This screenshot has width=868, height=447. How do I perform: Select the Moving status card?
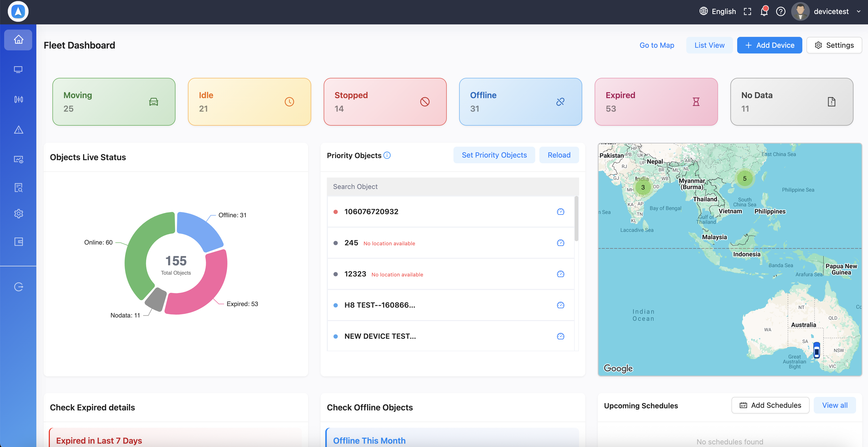(114, 102)
